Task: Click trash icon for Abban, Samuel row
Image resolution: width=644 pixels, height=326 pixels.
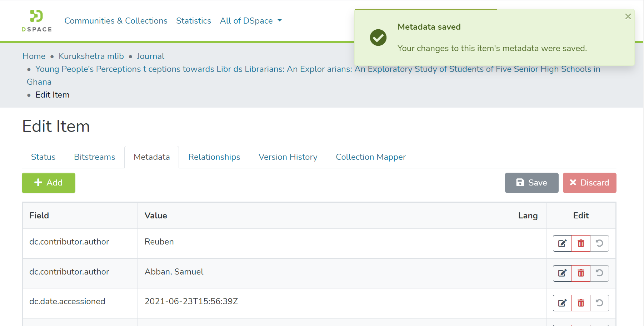Action: [x=581, y=273]
